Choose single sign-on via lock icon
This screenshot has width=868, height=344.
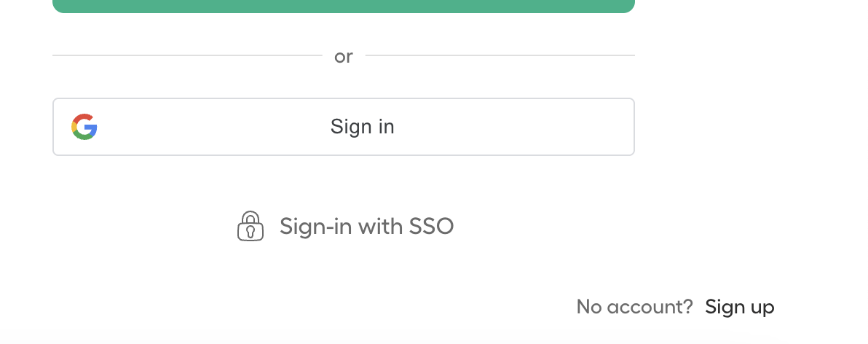click(250, 226)
